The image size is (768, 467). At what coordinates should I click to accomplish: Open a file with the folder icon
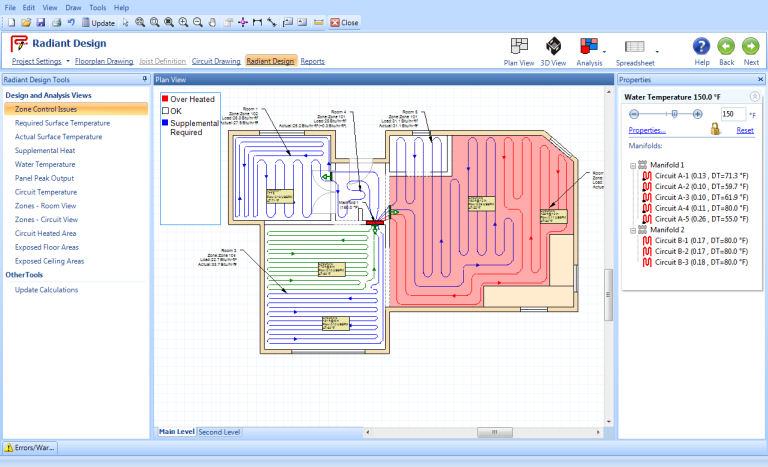point(26,23)
